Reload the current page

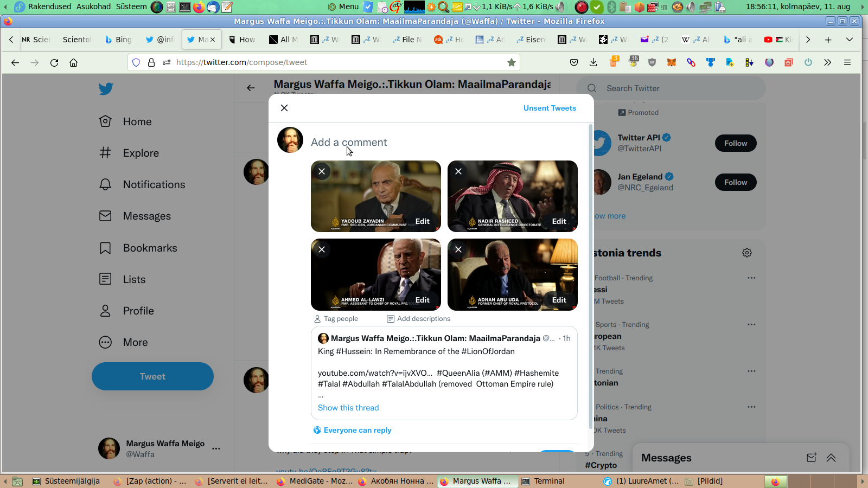click(x=54, y=62)
